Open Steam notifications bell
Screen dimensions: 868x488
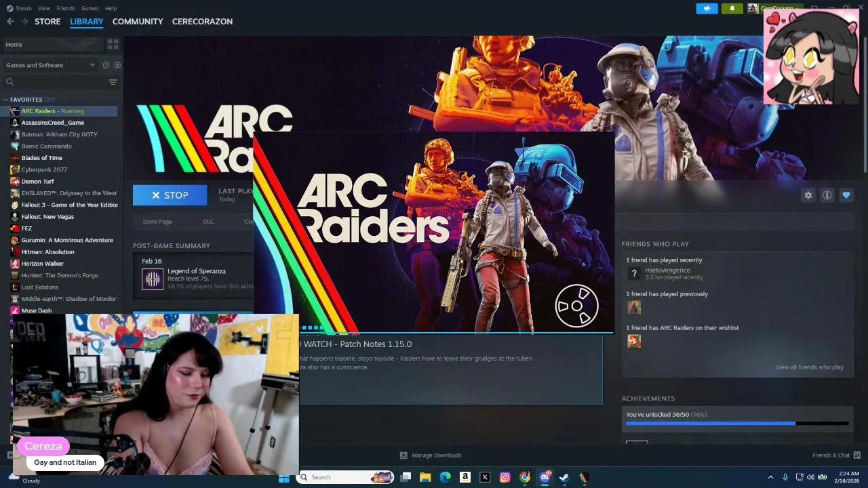[x=732, y=9]
